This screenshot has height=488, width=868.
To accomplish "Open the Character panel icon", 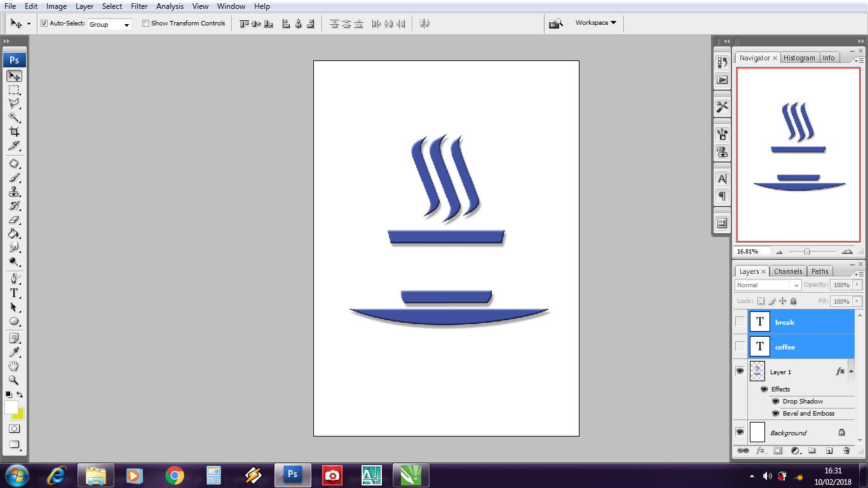I will [x=722, y=179].
